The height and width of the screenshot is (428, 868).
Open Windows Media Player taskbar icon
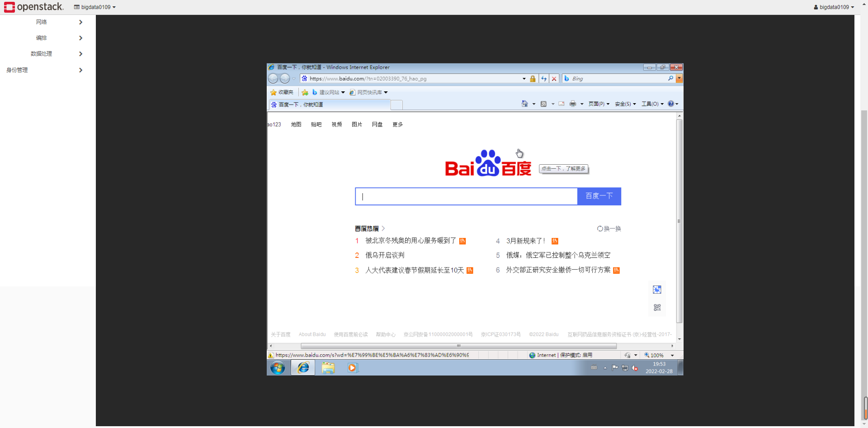coord(353,368)
